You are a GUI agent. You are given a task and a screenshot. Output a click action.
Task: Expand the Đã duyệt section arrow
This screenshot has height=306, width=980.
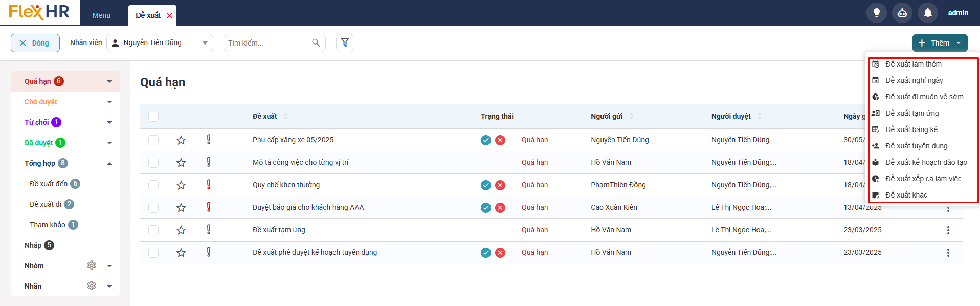109,143
